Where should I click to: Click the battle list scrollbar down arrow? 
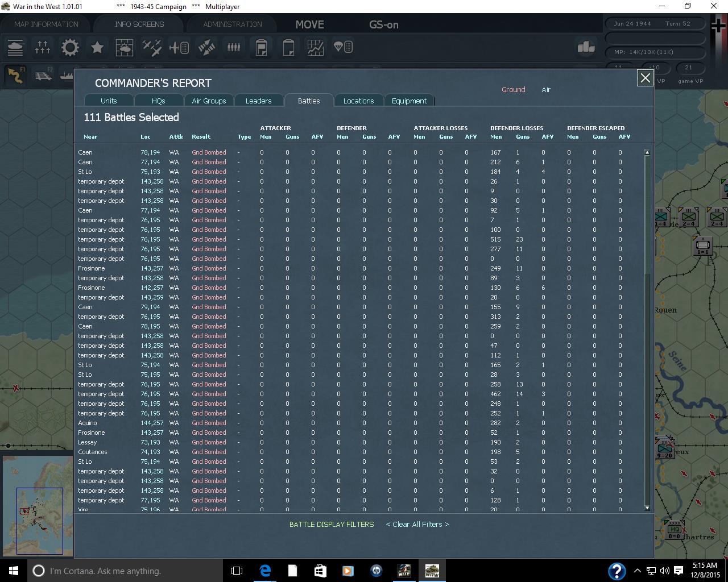click(x=647, y=508)
